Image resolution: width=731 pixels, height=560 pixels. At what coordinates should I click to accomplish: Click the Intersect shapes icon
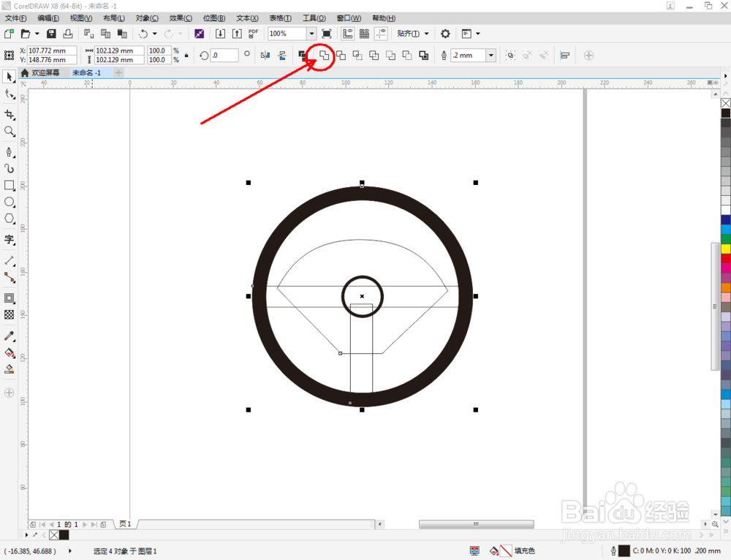pyautogui.click(x=357, y=56)
